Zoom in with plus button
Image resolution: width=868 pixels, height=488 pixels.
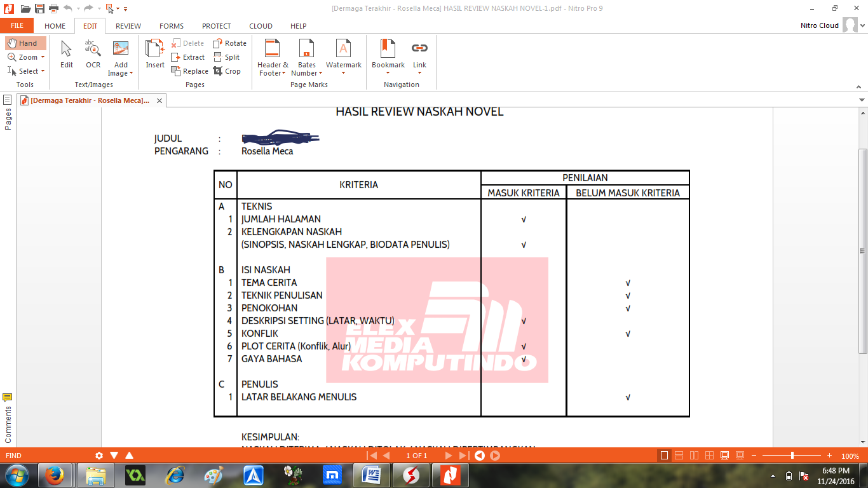(x=829, y=456)
